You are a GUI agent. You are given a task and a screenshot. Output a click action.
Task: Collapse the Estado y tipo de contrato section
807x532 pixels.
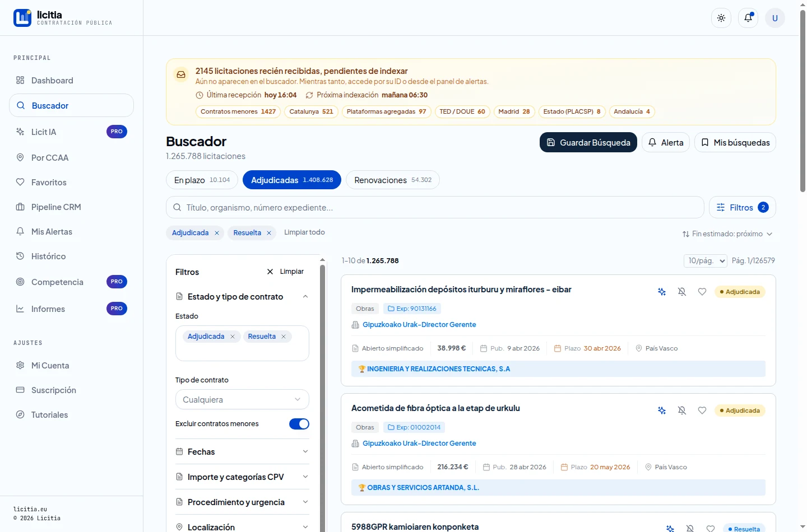[x=242, y=297]
